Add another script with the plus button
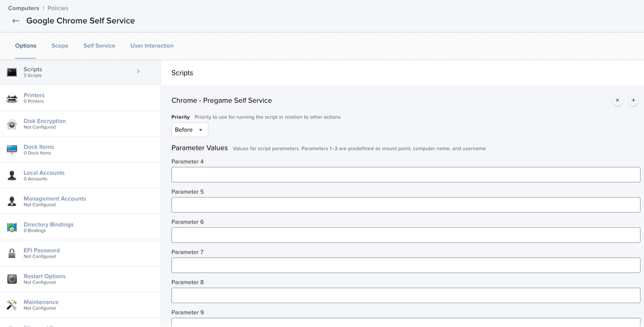Image resolution: width=644 pixels, height=327 pixels. coord(633,100)
